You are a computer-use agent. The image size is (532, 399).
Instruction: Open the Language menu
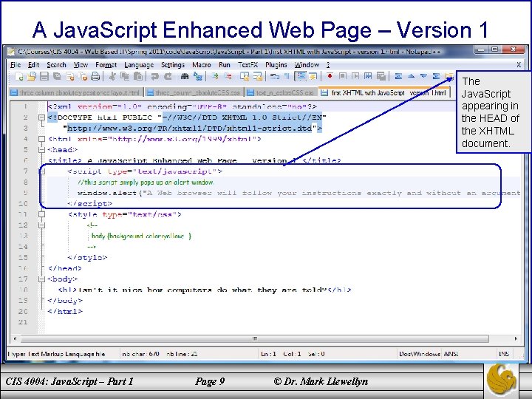pos(139,65)
